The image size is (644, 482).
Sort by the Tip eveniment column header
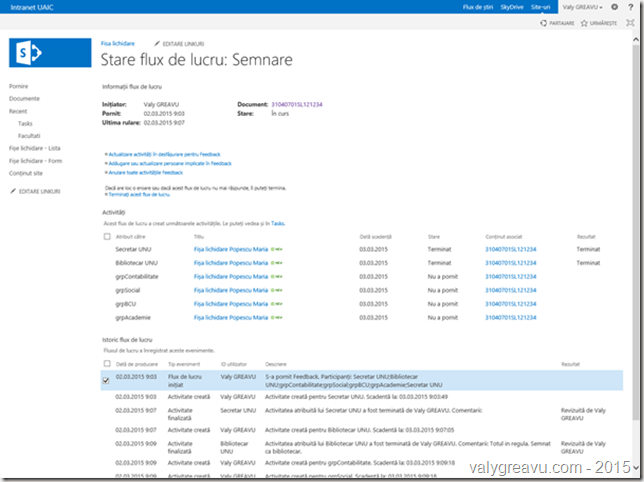click(x=185, y=364)
